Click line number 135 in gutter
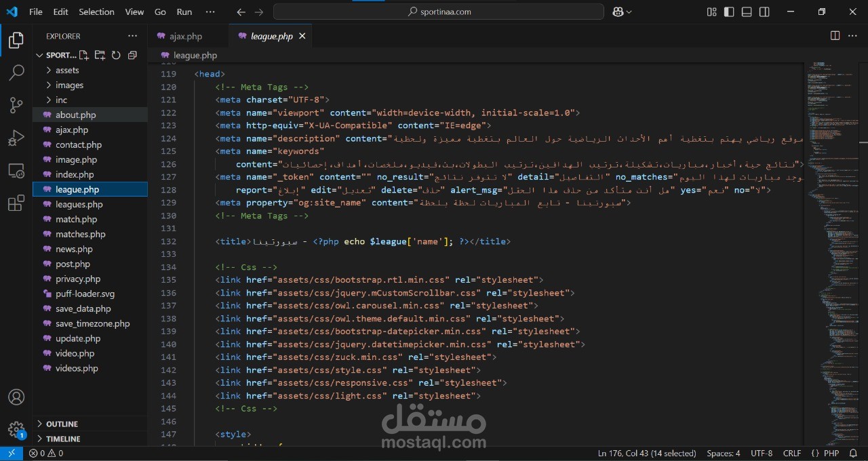This screenshot has width=868, height=461. pos(169,280)
